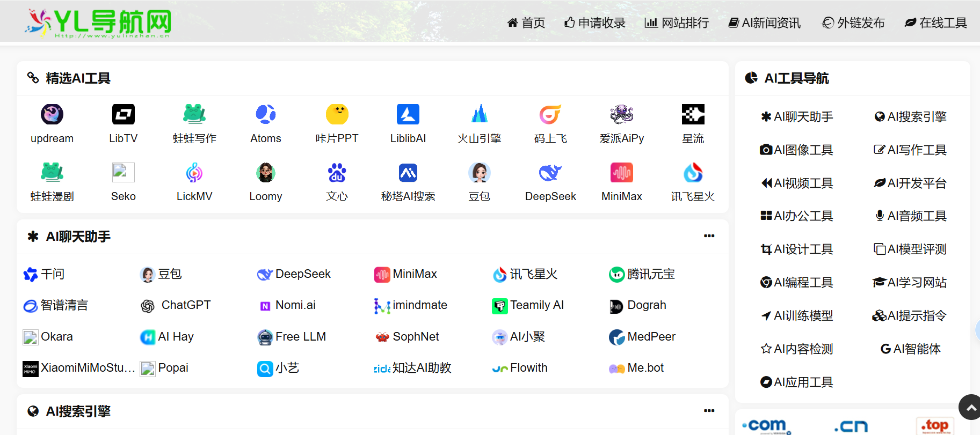
Task: Select the 星流 icon
Action: point(693,114)
